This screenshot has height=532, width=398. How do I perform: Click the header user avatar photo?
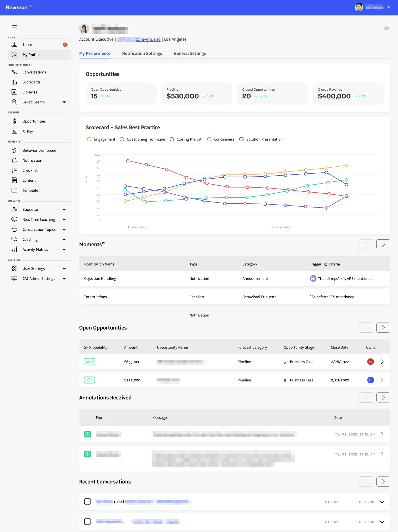pyautogui.click(x=359, y=7)
